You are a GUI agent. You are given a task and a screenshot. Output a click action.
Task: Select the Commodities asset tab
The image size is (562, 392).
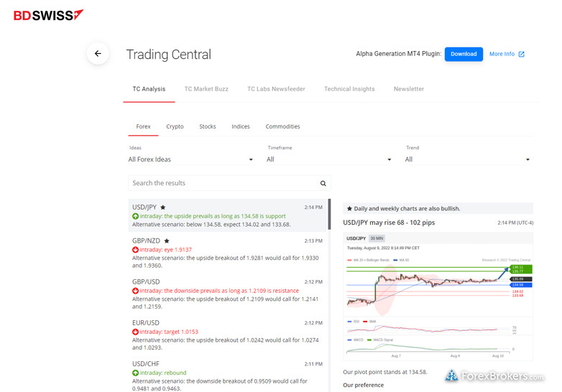[282, 126]
